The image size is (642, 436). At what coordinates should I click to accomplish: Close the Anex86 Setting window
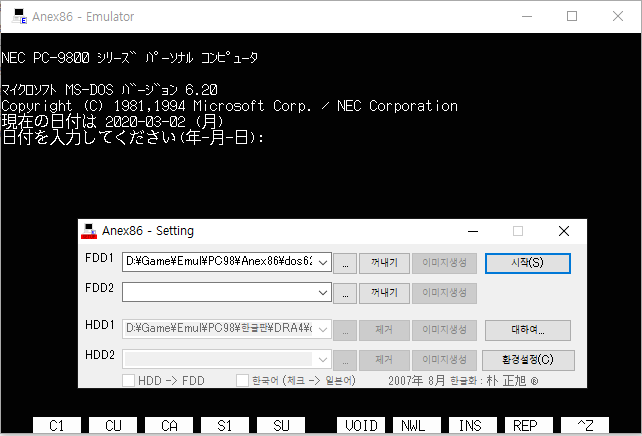[564, 231]
